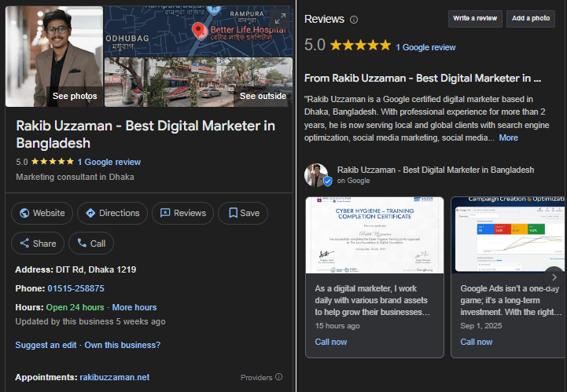Click the Add a photo button
Screen dimensions: 567x392
click(531, 18)
